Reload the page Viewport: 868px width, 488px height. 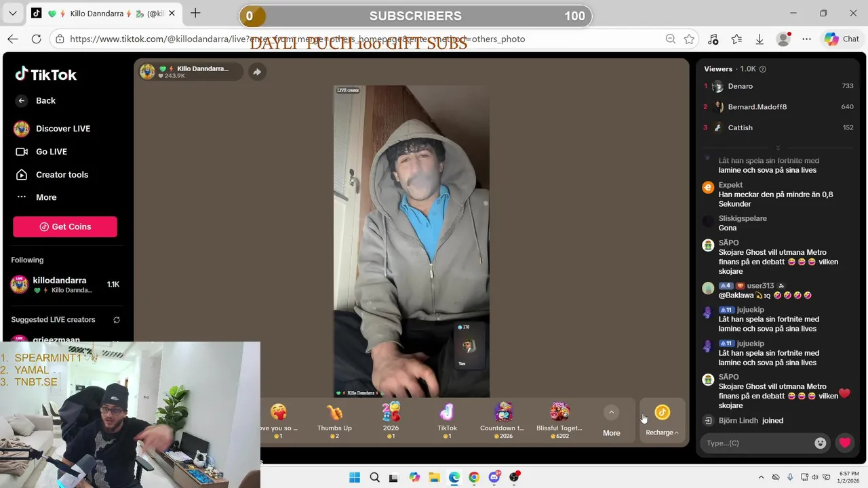37,39
